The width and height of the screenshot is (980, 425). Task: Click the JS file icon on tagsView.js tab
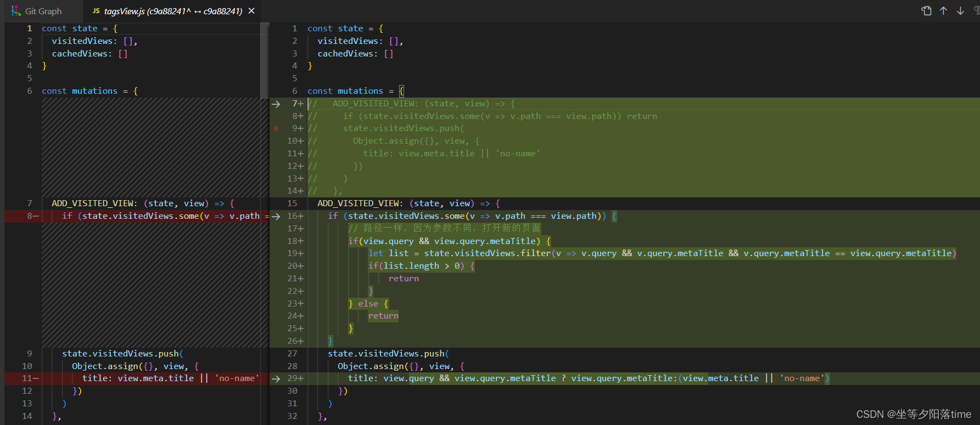[96, 11]
